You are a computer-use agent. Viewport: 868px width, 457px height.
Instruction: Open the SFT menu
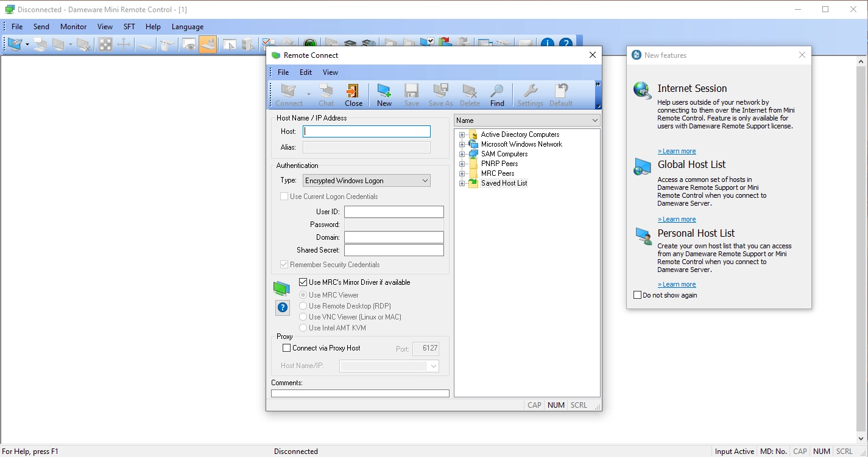[129, 27]
